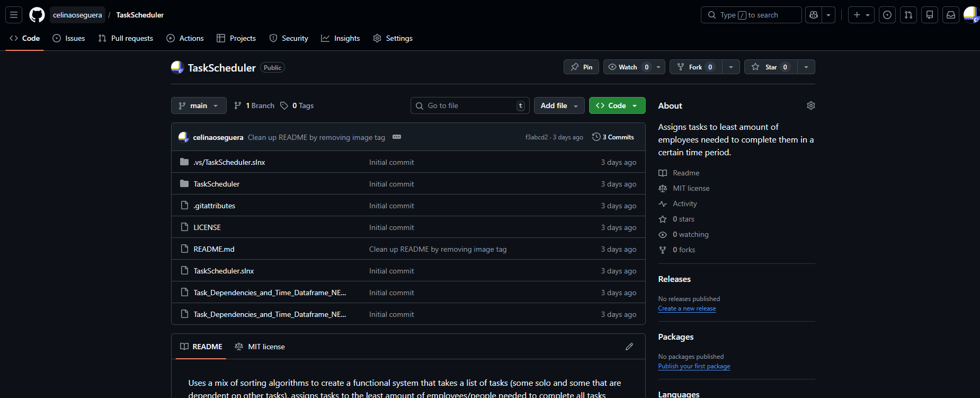Image resolution: width=980 pixels, height=398 pixels.
Task: Switch to the Pull requests tab
Action: [126, 38]
